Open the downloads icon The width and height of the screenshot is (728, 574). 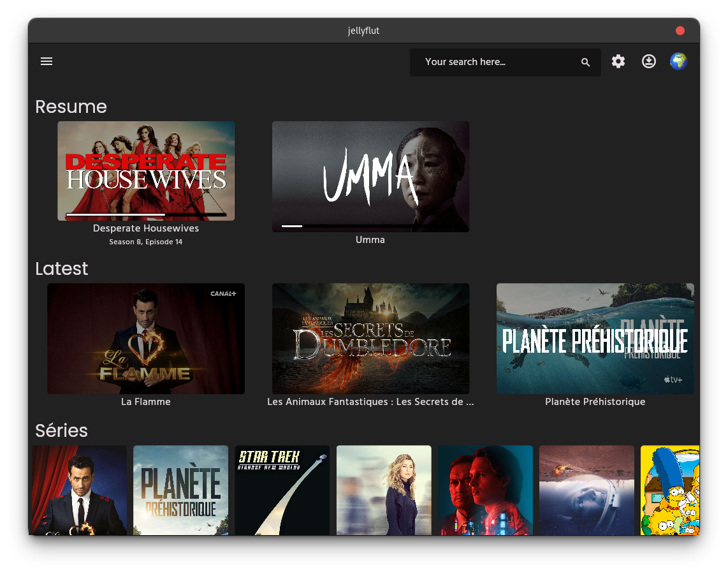coord(648,61)
